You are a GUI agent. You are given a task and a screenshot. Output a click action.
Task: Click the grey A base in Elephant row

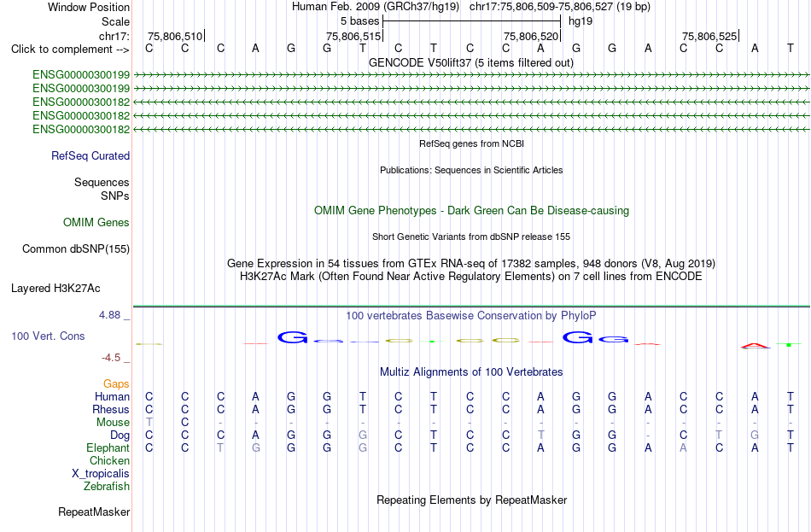click(683, 447)
